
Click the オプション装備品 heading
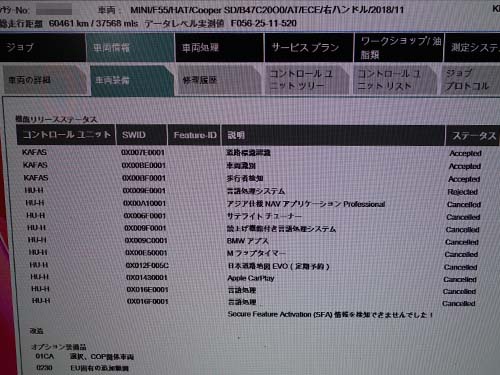pyautogui.click(x=59, y=347)
